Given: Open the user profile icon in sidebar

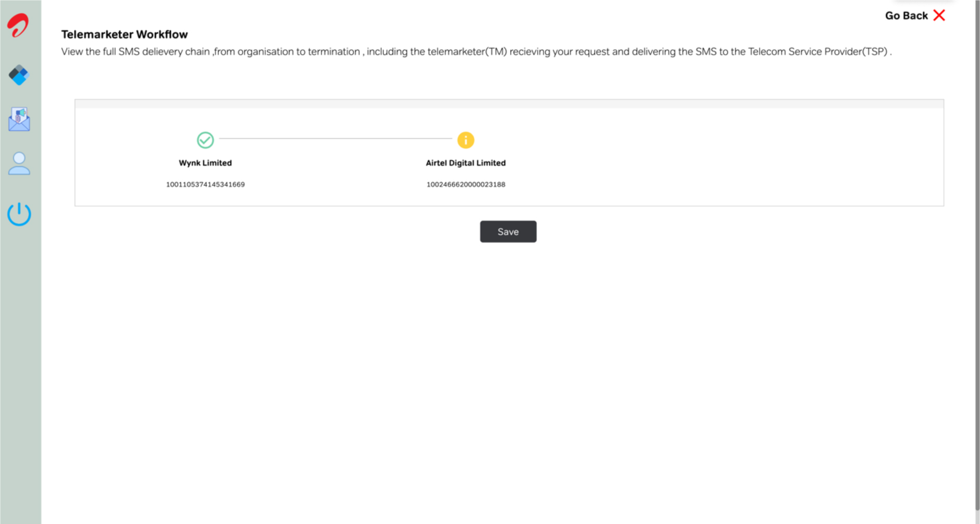Looking at the screenshot, I should 19,164.
